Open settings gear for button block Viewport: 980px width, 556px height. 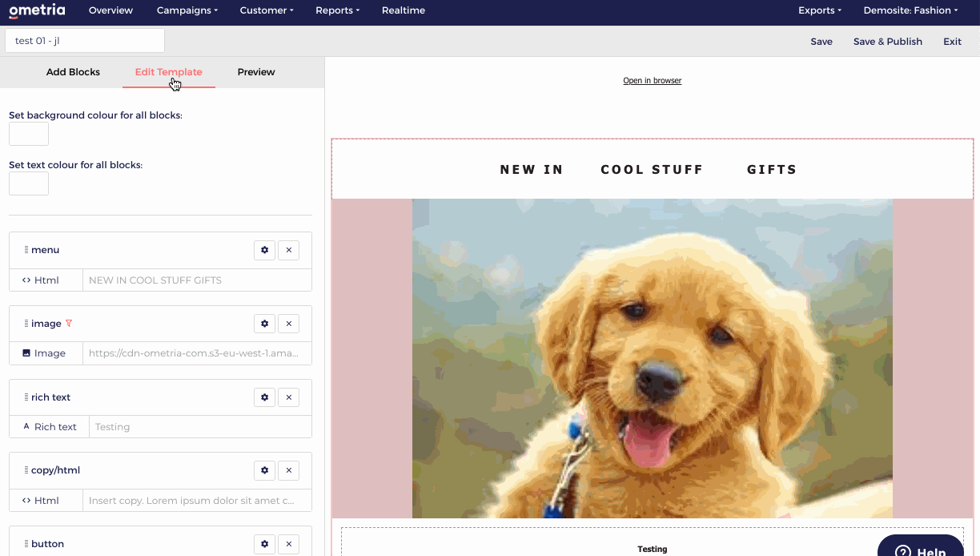coord(264,544)
